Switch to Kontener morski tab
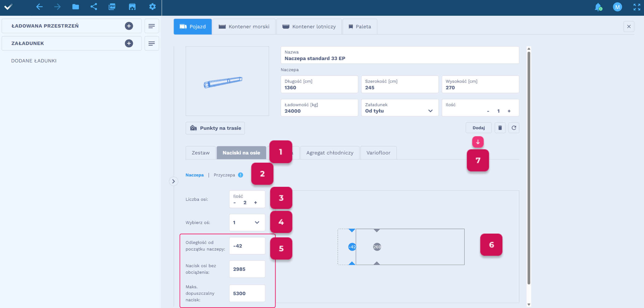Image resolution: width=644 pixels, height=308 pixels. (x=244, y=27)
